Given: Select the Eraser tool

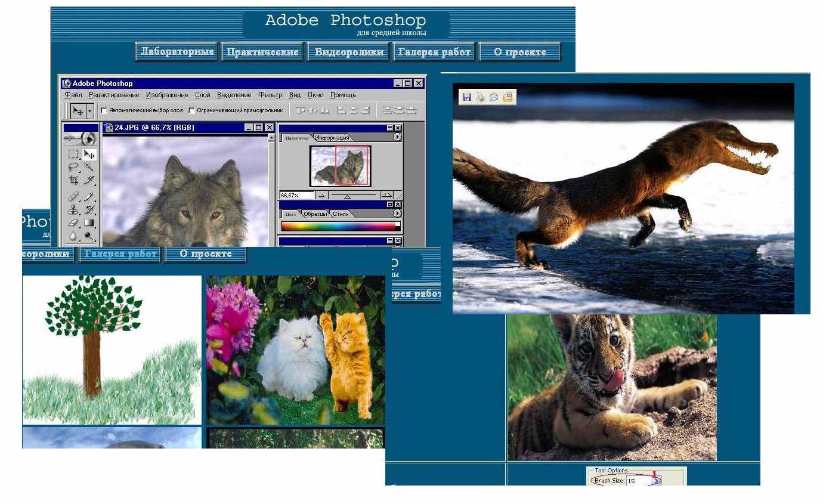Looking at the screenshot, I should click(x=73, y=222).
